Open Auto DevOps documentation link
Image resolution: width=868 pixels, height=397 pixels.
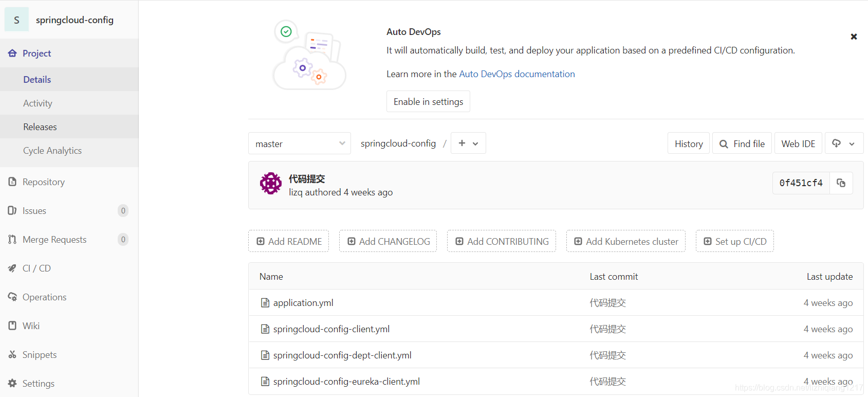[516, 74]
